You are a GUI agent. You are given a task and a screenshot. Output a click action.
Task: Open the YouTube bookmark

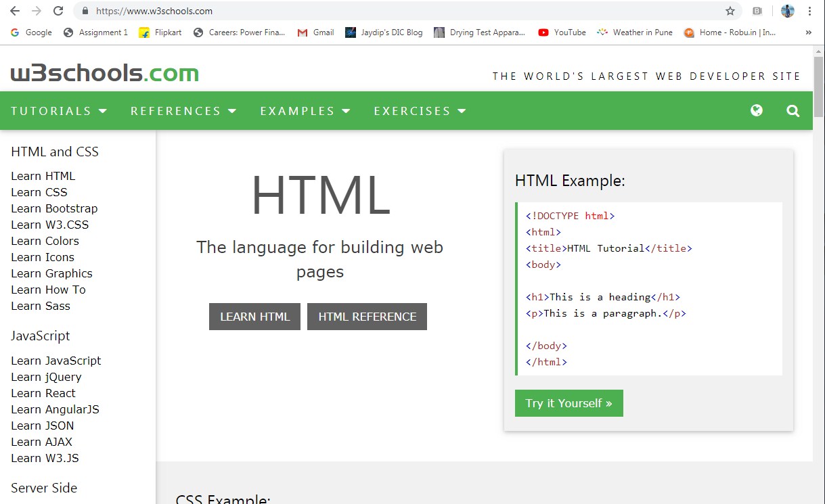click(x=562, y=32)
